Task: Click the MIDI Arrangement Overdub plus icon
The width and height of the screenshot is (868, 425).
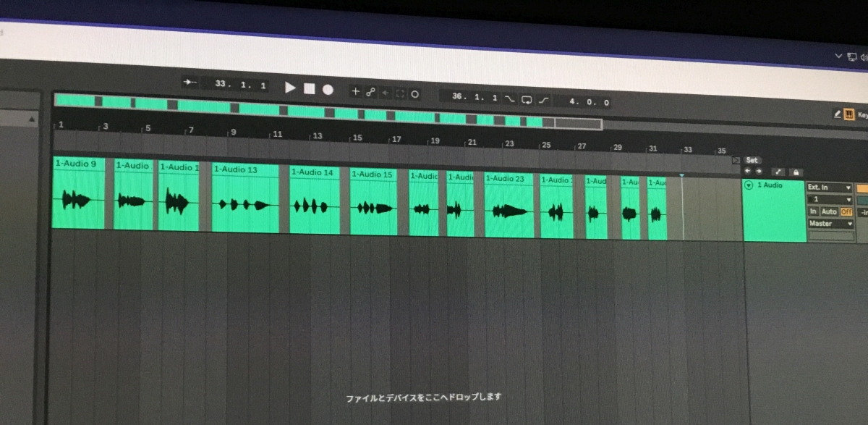Action: tap(355, 91)
